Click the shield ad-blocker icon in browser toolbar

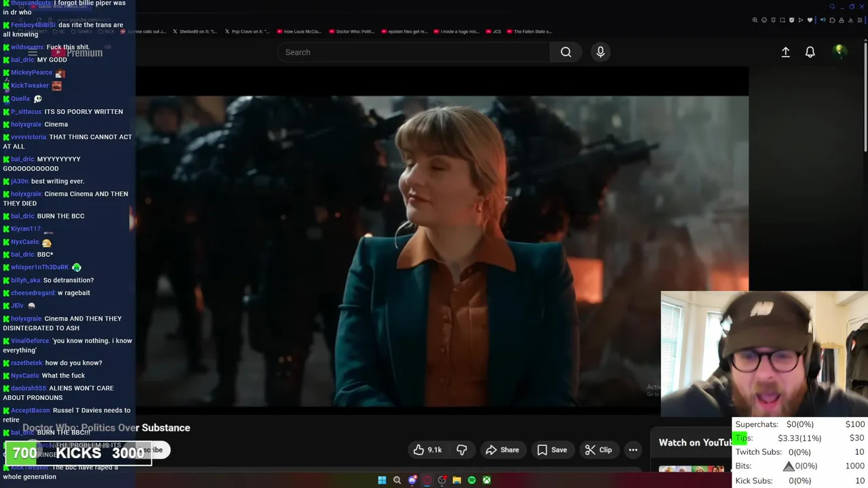(x=791, y=20)
